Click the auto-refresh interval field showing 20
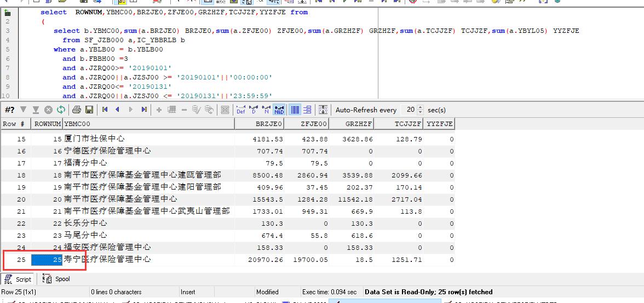The image size is (644, 303). [409, 110]
